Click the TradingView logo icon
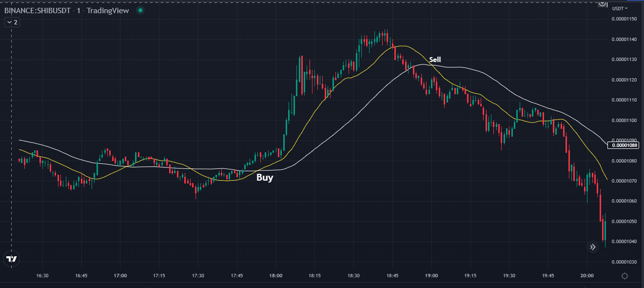 (12, 259)
